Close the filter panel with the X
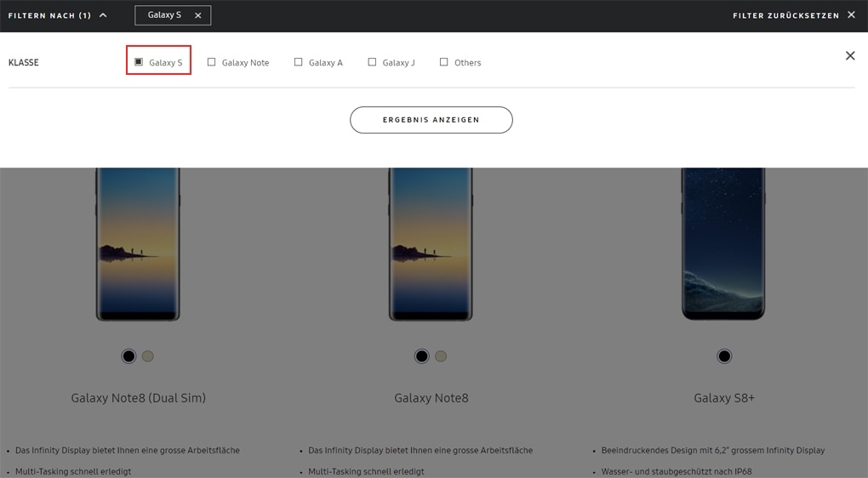868x478 pixels. pyautogui.click(x=850, y=56)
